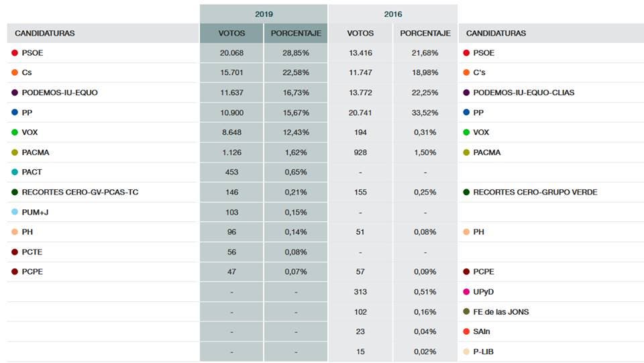The image size is (644, 363).
Task: Click the PP 2016 percentage 33,52%
Action: click(425, 113)
